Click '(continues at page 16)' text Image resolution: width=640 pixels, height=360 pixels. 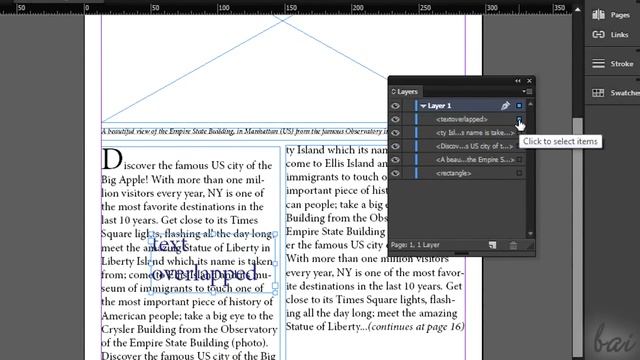click(x=416, y=327)
